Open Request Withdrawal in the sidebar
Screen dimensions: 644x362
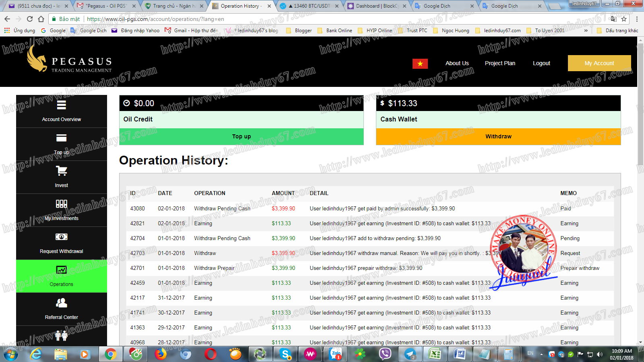click(62, 243)
